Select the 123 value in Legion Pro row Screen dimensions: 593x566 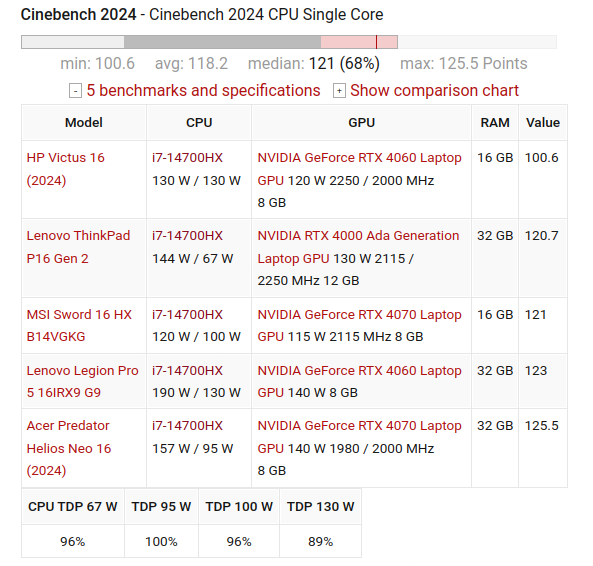click(x=536, y=371)
